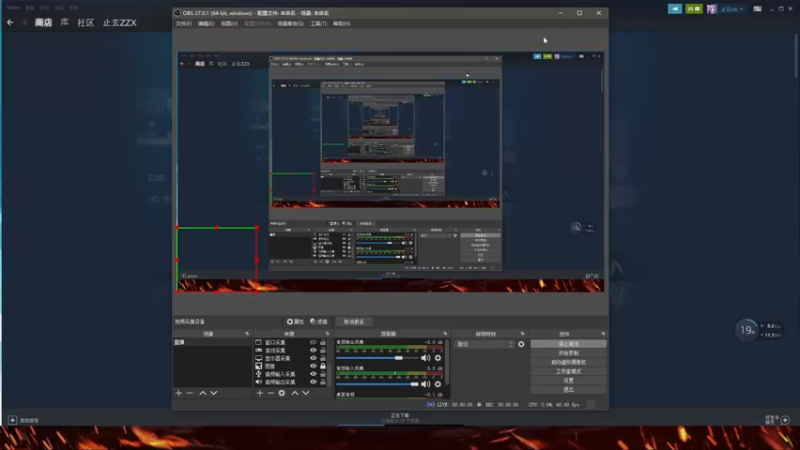The image size is (800, 450).
Task: Toggle visibility of 音频输入采集 source
Action: point(313,374)
